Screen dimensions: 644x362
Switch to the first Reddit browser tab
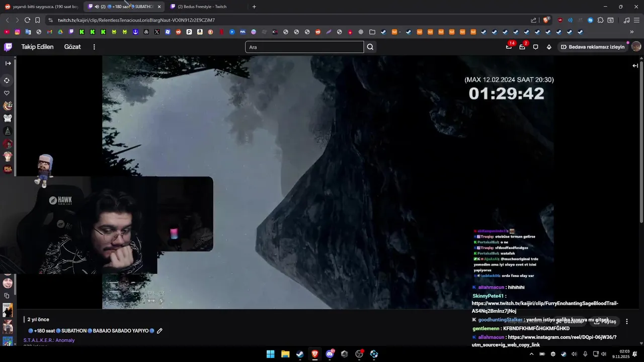tap(41, 7)
